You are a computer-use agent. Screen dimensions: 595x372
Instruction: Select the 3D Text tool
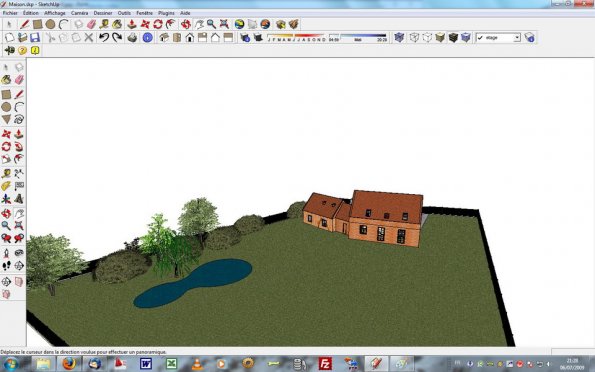[19, 199]
